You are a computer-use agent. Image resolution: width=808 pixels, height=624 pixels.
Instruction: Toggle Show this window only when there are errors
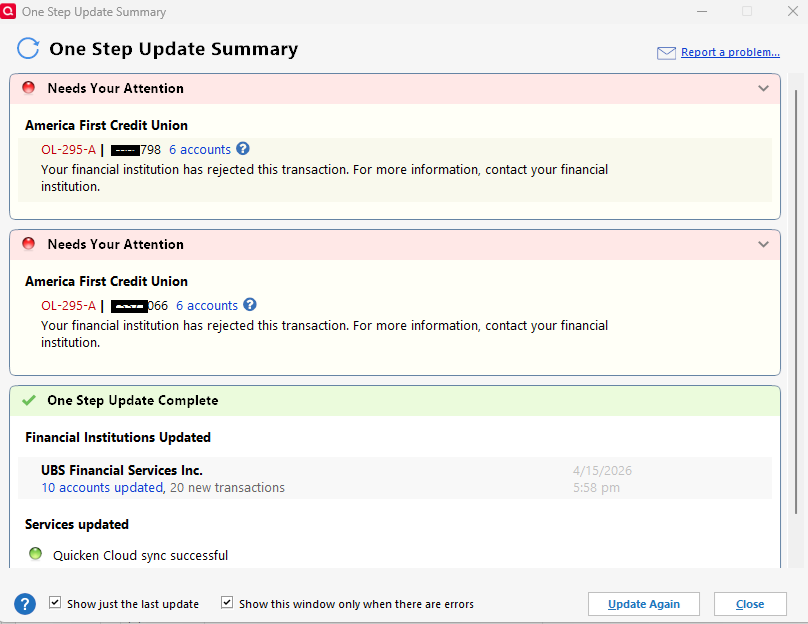[x=227, y=602]
